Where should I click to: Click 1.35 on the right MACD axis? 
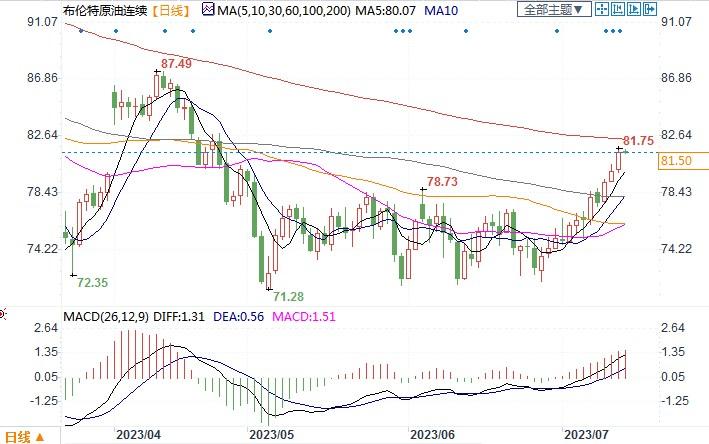click(673, 352)
